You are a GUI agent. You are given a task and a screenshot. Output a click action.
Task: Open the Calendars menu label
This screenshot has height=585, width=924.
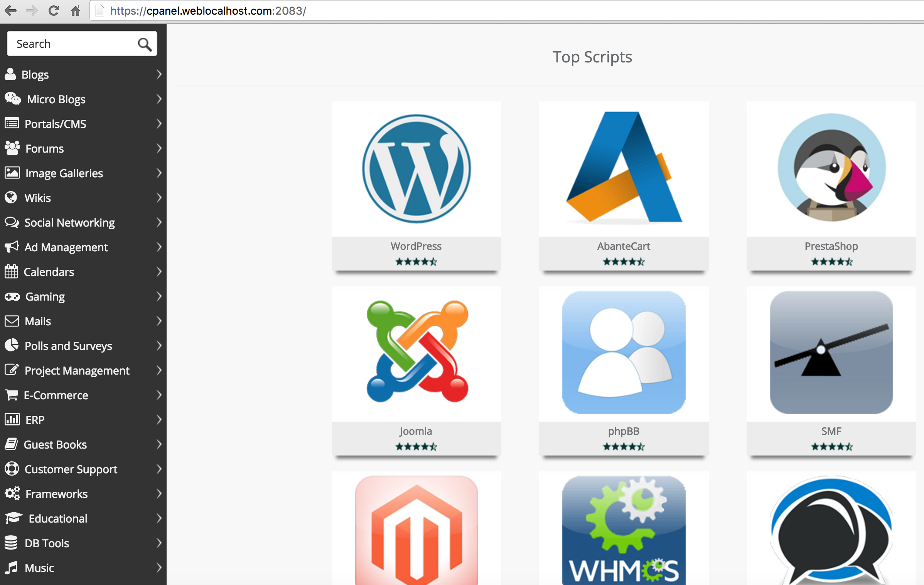point(49,272)
